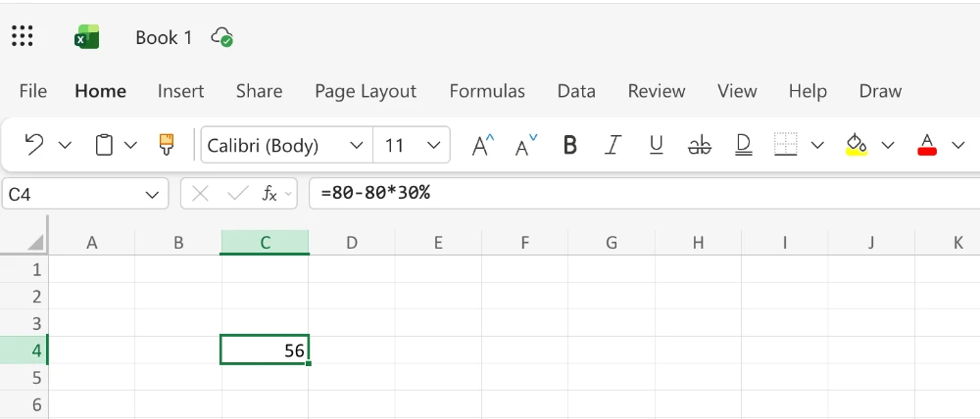The image size is (980, 419).
Task: Select column header D
Action: pyautogui.click(x=351, y=242)
